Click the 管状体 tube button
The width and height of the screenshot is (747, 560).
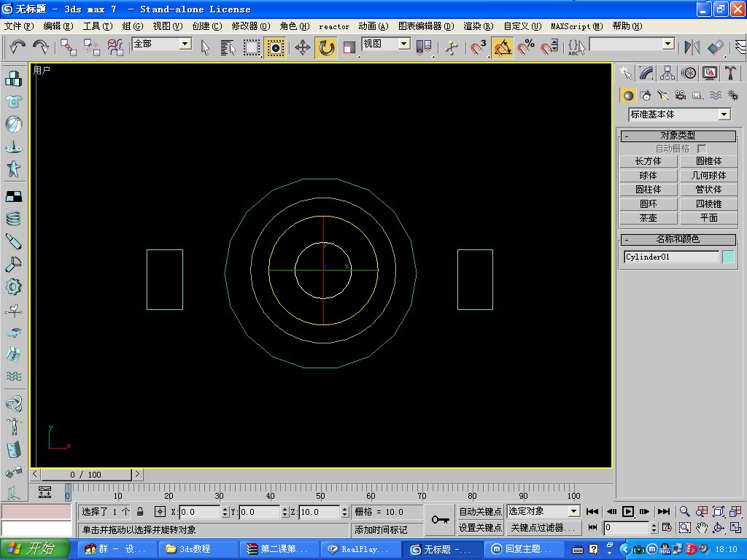708,190
